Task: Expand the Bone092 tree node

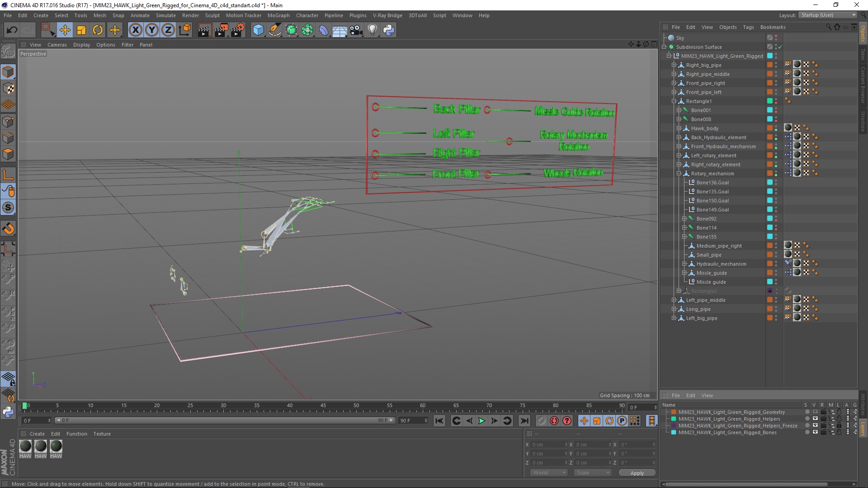Action: [x=684, y=219]
